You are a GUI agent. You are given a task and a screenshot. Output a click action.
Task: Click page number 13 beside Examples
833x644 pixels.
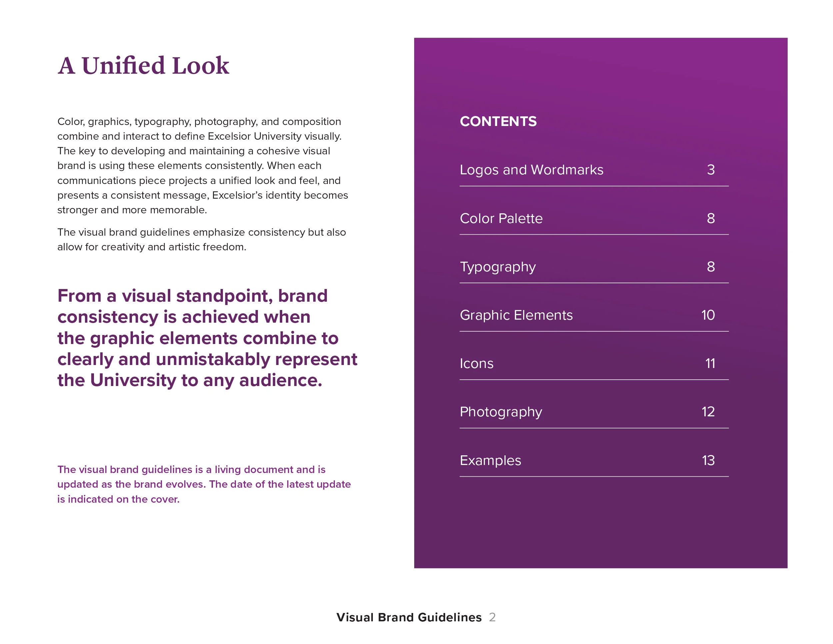(708, 460)
